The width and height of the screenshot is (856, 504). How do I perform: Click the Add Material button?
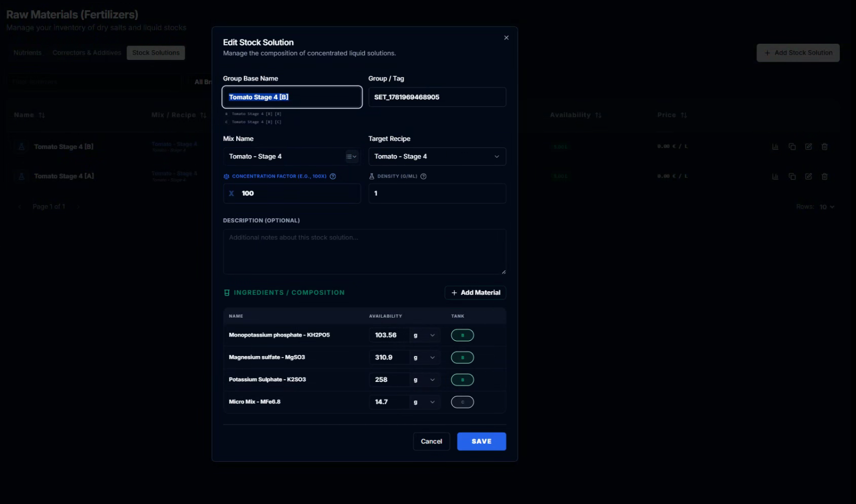(x=476, y=293)
